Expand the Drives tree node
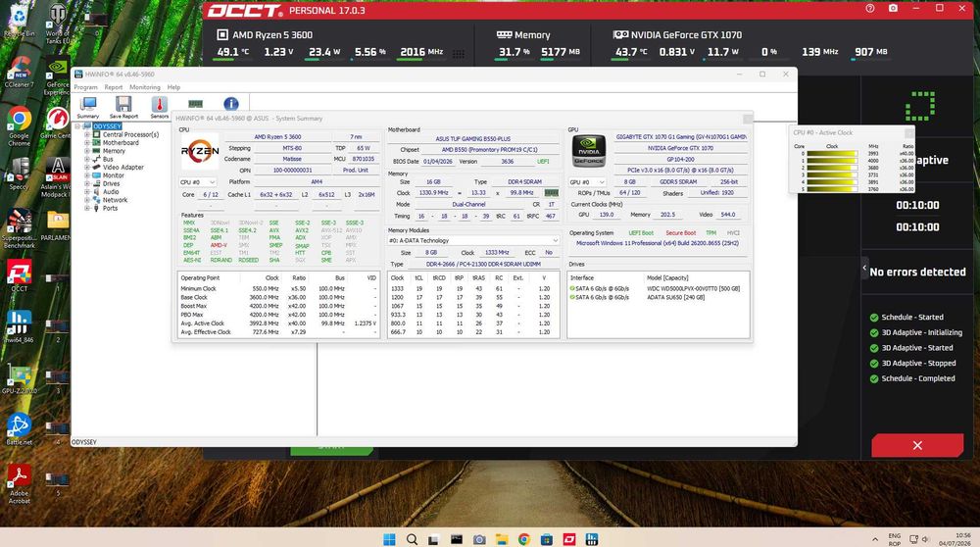This screenshot has width=980, height=547. pyautogui.click(x=87, y=183)
